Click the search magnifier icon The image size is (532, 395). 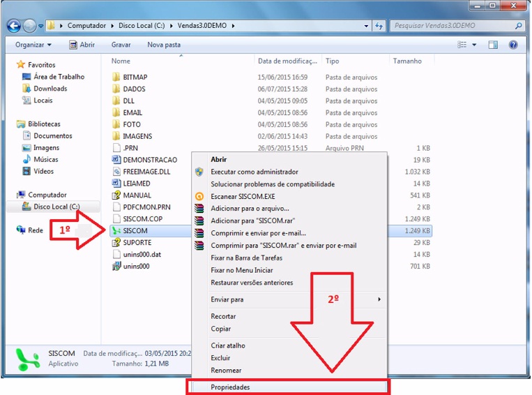(x=519, y=26)
